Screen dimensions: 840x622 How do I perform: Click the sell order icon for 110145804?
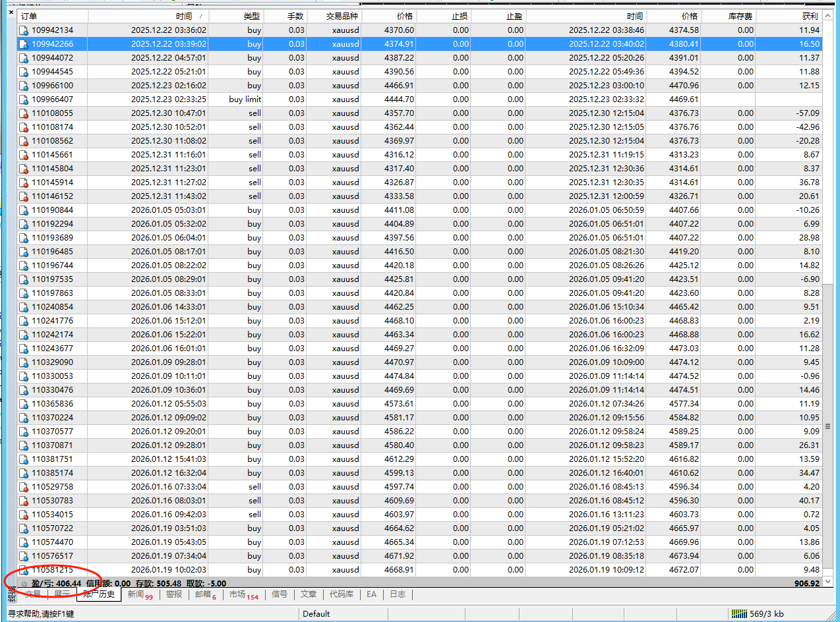[24, 169]
